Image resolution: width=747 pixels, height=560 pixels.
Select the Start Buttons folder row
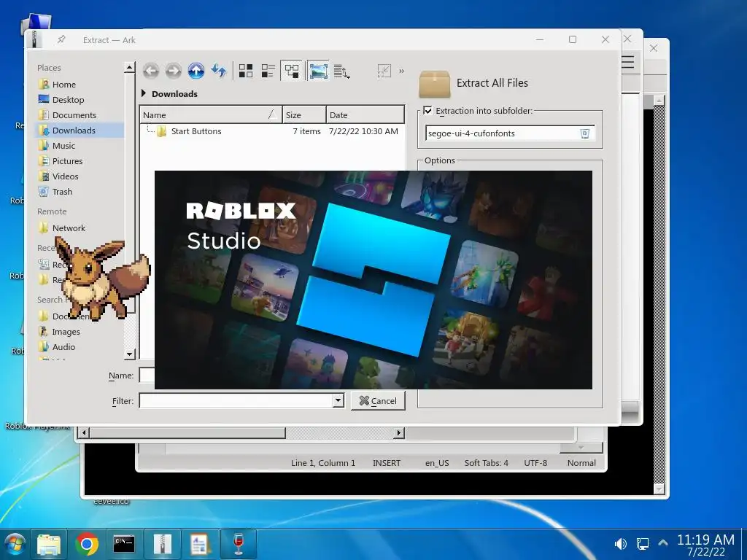point(271,131)
